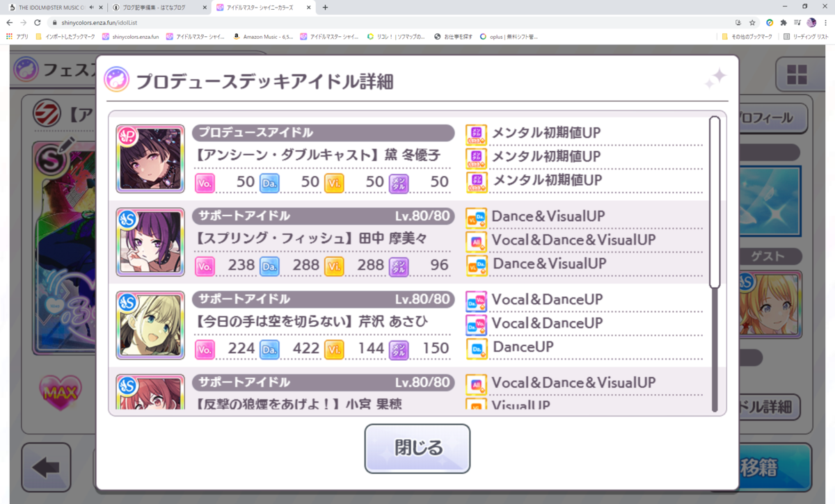Viewport: 835px width, 504px height.
Task: Click the dialog list vertical scrollbar
Action: click(715, 202)
